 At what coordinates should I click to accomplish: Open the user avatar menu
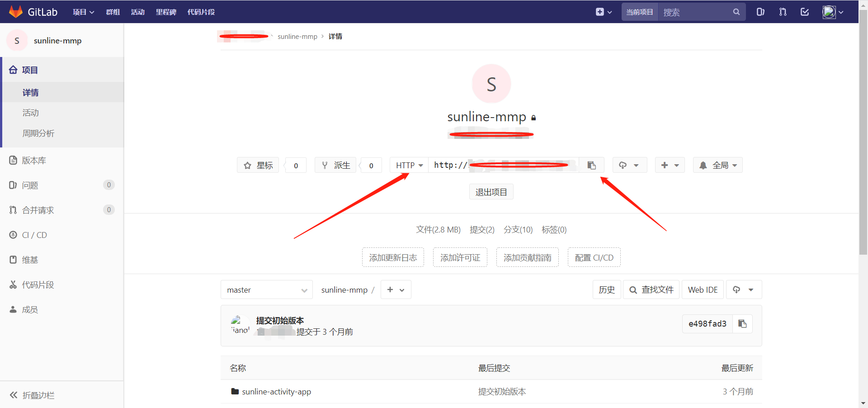(833, 12)
